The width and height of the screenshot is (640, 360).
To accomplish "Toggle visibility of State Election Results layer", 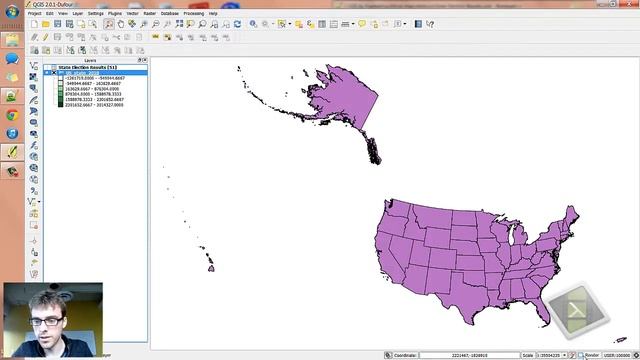I will coord(54,68).
